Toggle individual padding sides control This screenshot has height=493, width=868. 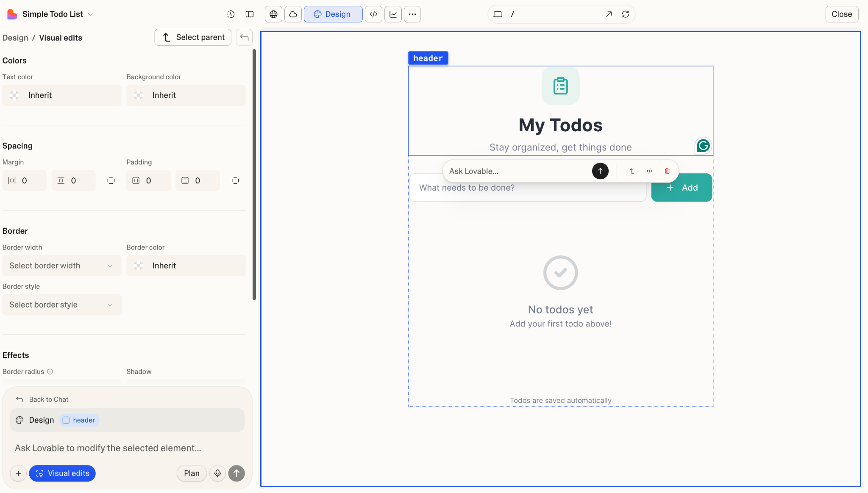click(x=235, y=180)
